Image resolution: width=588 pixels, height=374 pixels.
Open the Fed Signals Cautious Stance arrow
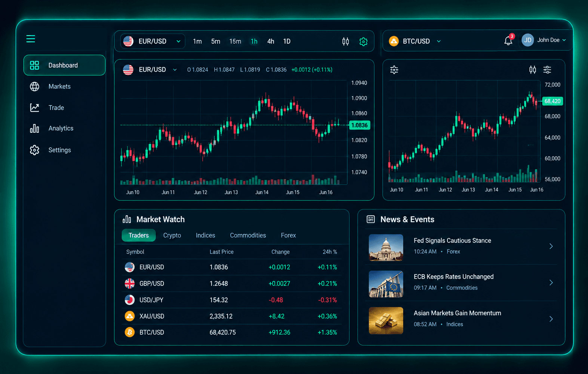click(551, 246)
